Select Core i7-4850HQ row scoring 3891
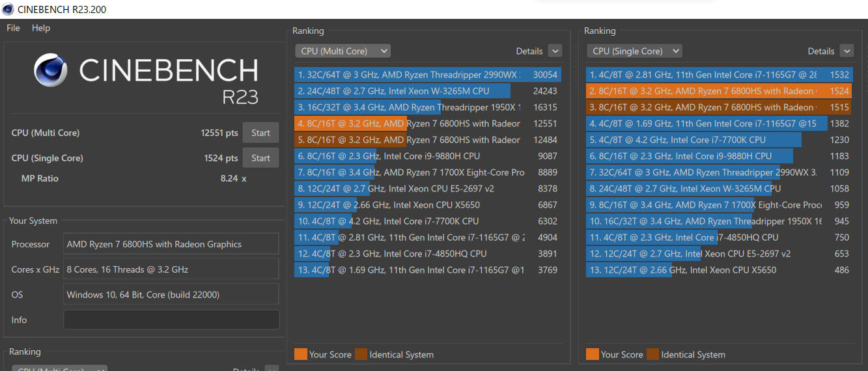This screenshot has height=371, width=868. 428,254
